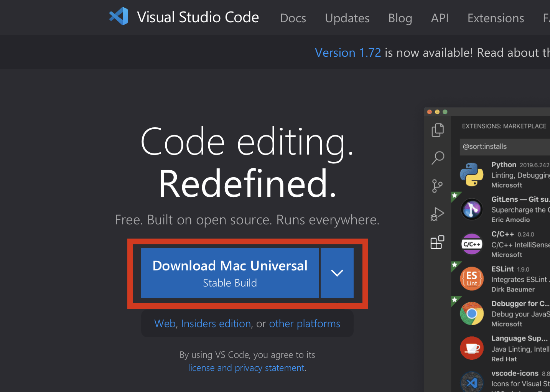Click the red close dot in VS Code preview

click(x=430, y=112)
